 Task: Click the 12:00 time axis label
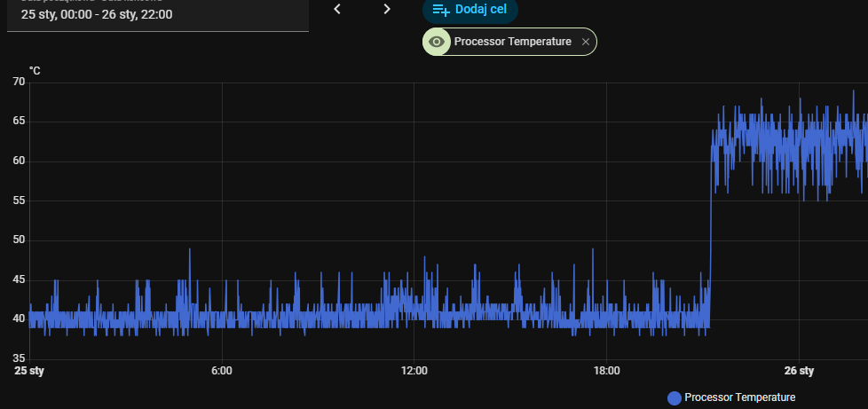tap(414, 371)
